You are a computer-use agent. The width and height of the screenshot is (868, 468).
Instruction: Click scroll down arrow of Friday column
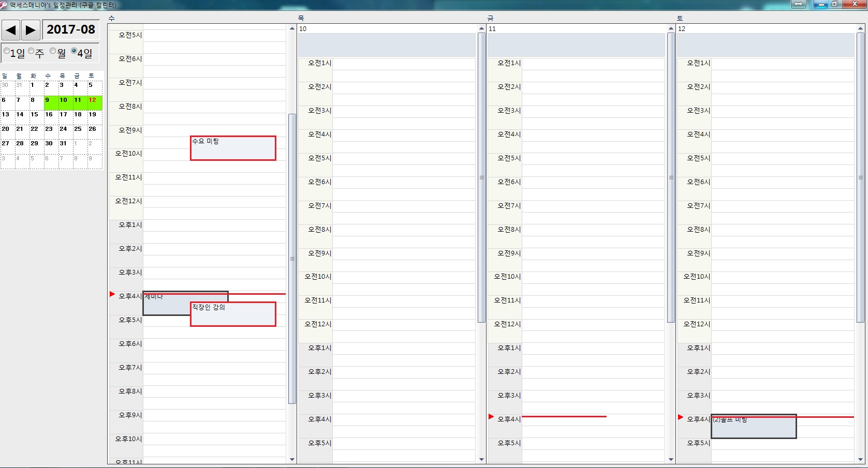pos(671,459)
